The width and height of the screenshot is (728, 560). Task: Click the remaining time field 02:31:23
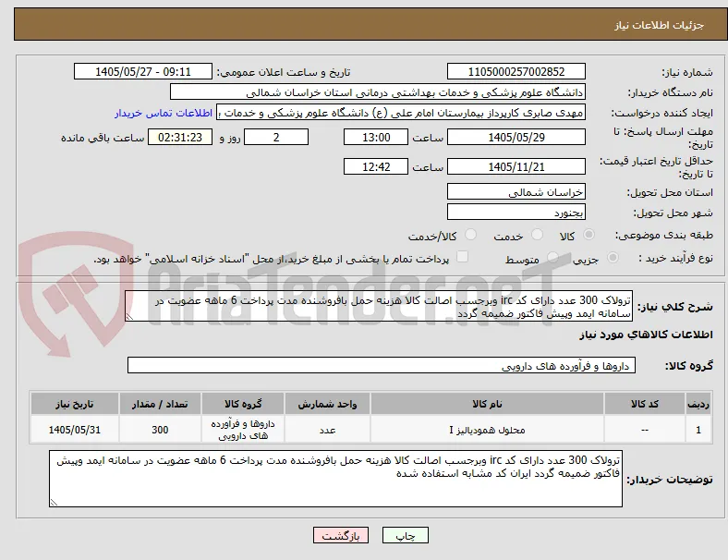(180, 137)
